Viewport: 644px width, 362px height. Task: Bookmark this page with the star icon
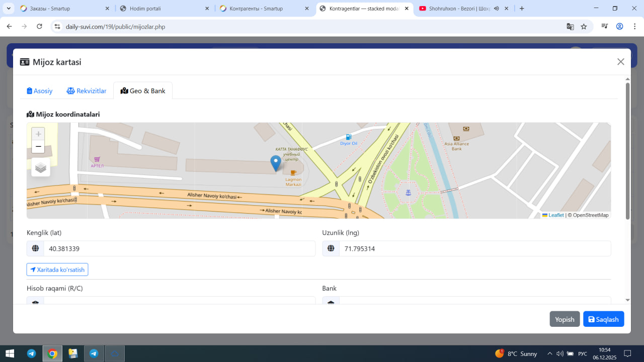(x=584, y=27)
